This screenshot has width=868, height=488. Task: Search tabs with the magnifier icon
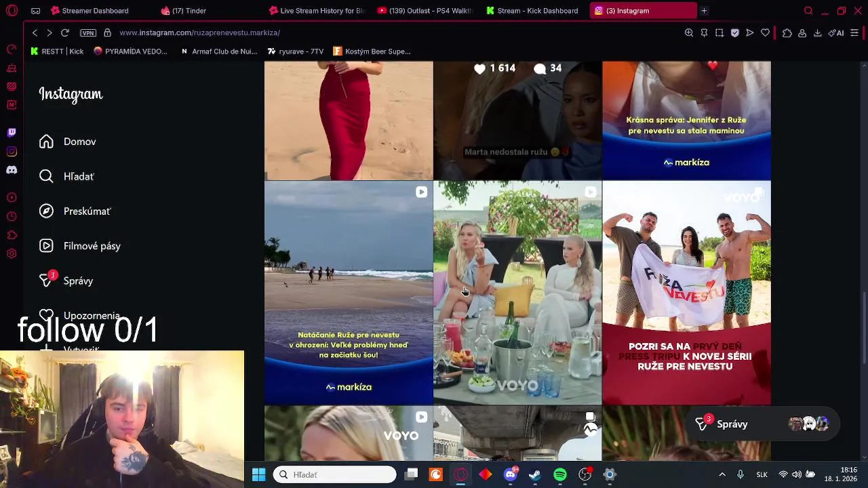coord(808,11)
